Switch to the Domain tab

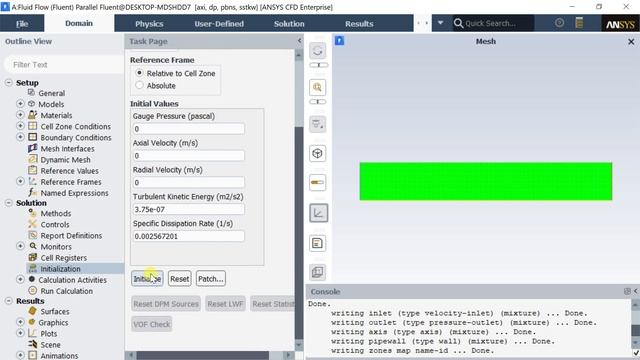[x=79, y=23]
